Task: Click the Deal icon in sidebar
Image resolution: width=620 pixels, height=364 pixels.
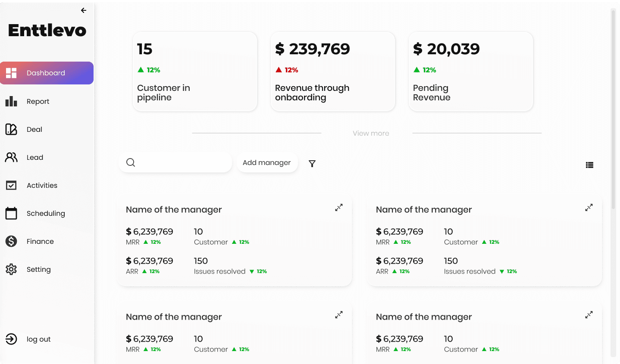Action: pos(11,129)
